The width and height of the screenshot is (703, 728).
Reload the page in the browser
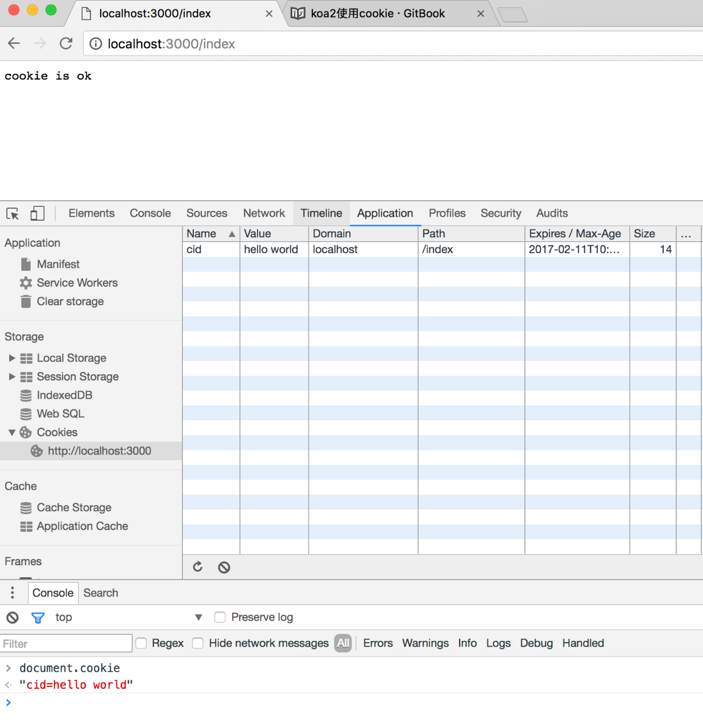(66, 44)
